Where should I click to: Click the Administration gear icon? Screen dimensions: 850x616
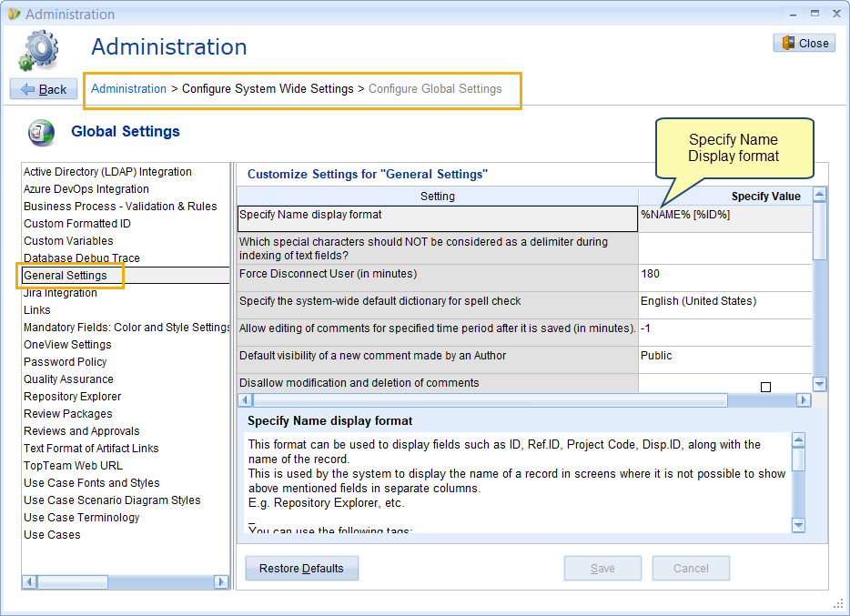tap(38, 50)
